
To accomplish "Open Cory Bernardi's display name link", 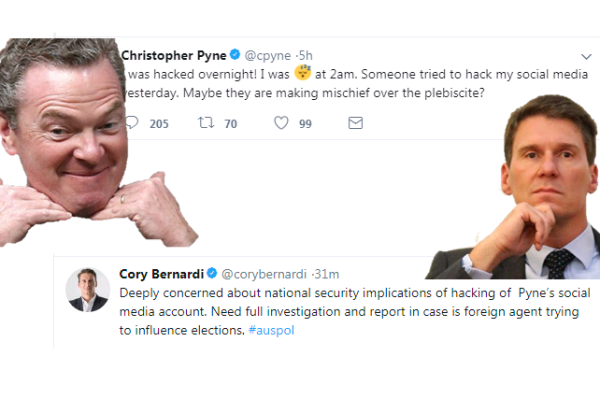I will (x=160, y=274).
